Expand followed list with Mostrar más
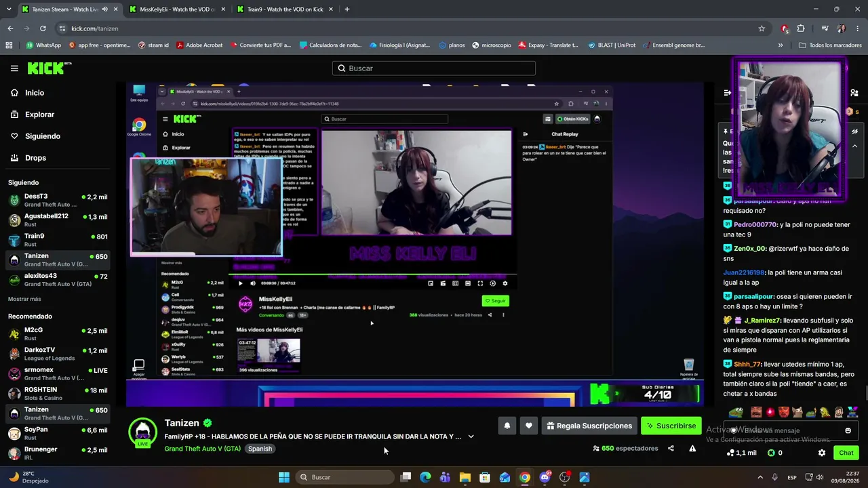The height and width of the screenshot is (488, 868). click(24, 299)
